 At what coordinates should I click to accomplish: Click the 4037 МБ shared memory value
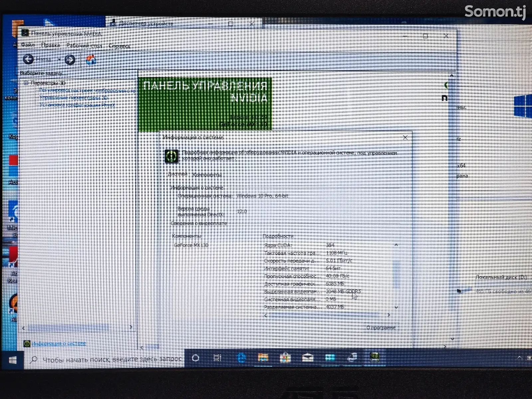[x=335, y=307]
